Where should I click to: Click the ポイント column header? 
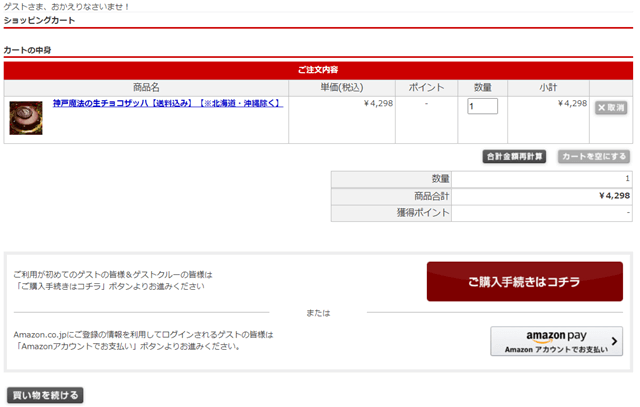[426, 87]
